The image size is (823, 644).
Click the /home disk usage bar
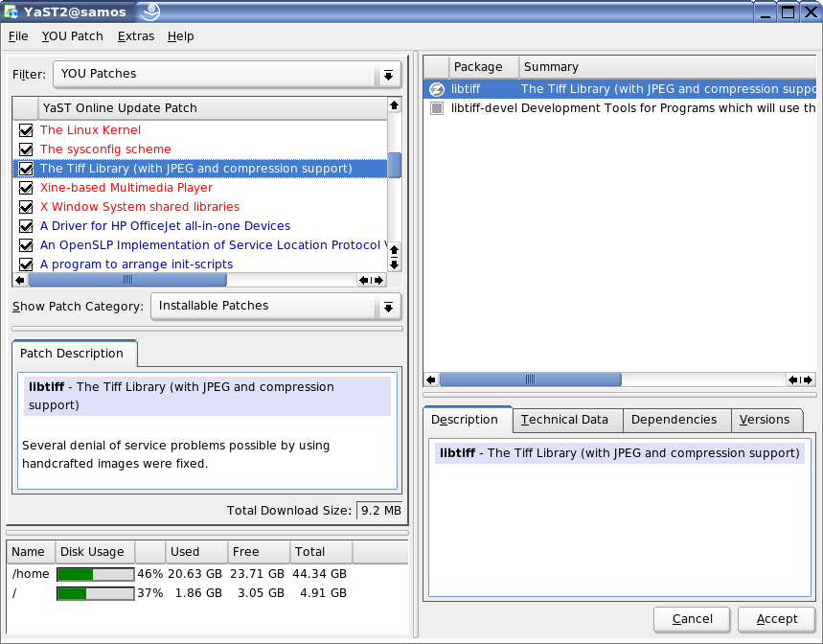click(95, 574)
